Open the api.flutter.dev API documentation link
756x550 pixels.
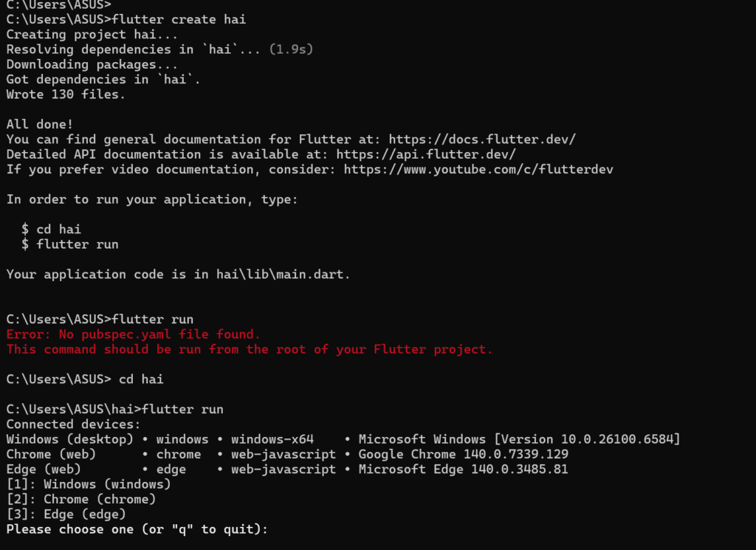coord(426,154)
